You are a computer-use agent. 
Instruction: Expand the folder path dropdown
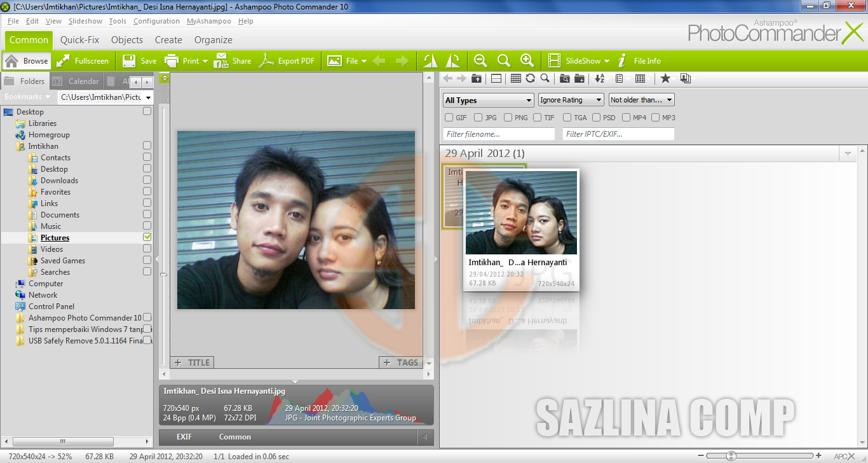(x=148, y=97)
